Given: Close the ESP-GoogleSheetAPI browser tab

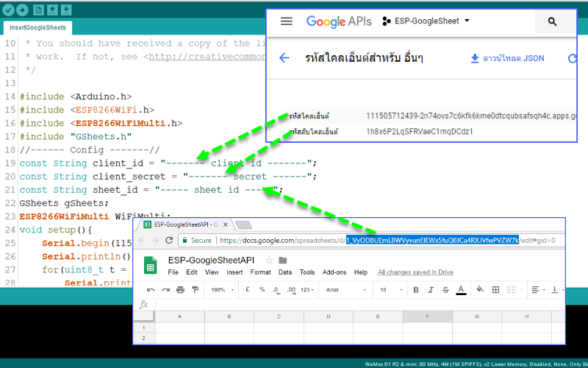Looking at the screenshot, I should (226, 224).
